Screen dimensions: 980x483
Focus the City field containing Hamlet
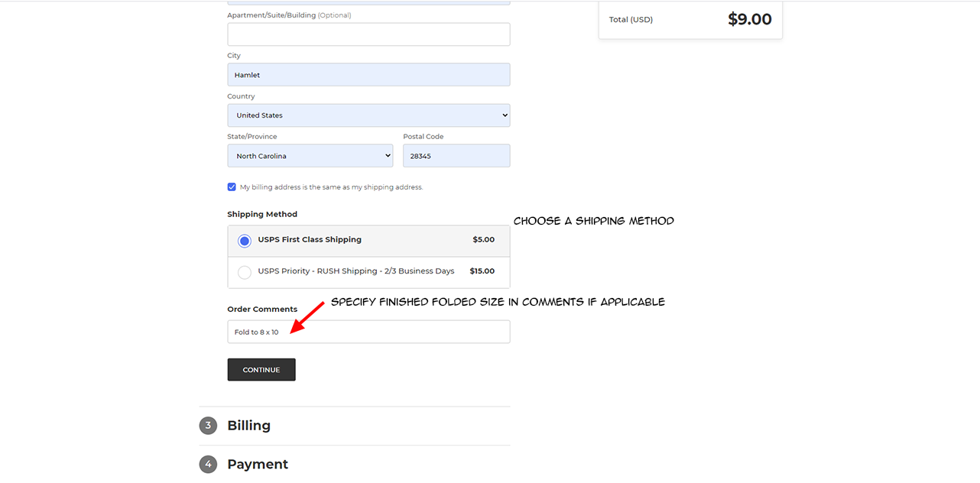click(x=368, y=75)
